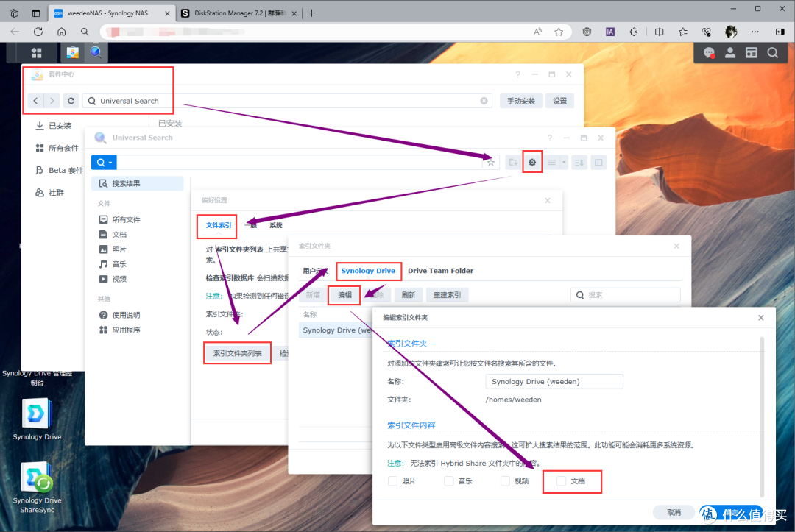Select Drive Team Folder tab
The image size is (795, 532).
pos(441,271)
